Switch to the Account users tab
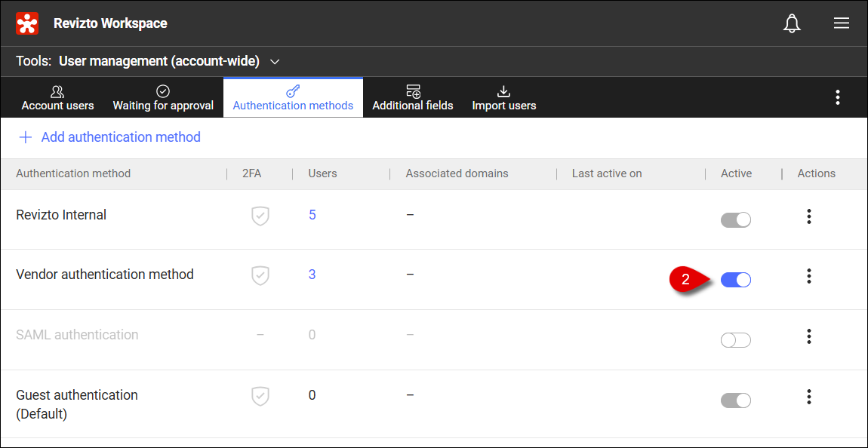 click(57, 98)
